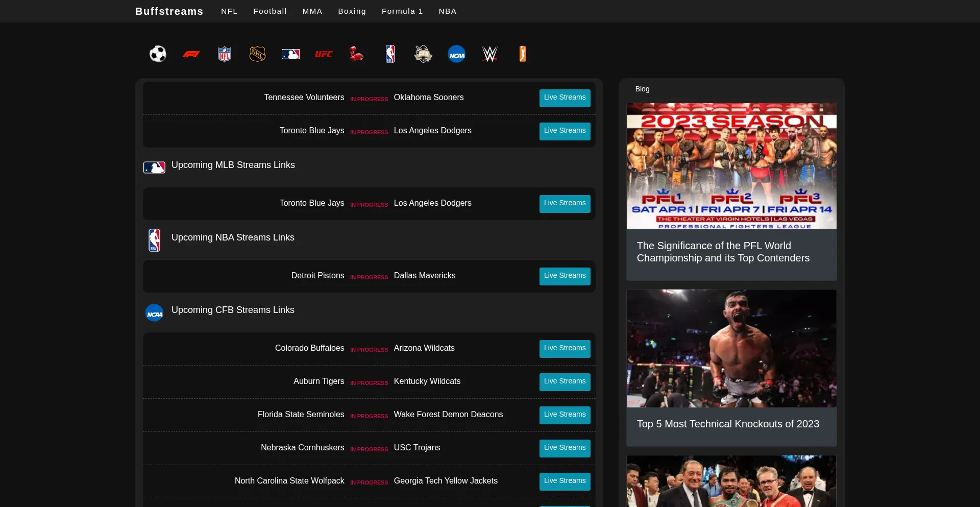980x507 pixels.
Task: Choose the NHL logo icon
Action: [x=257, y=54]
